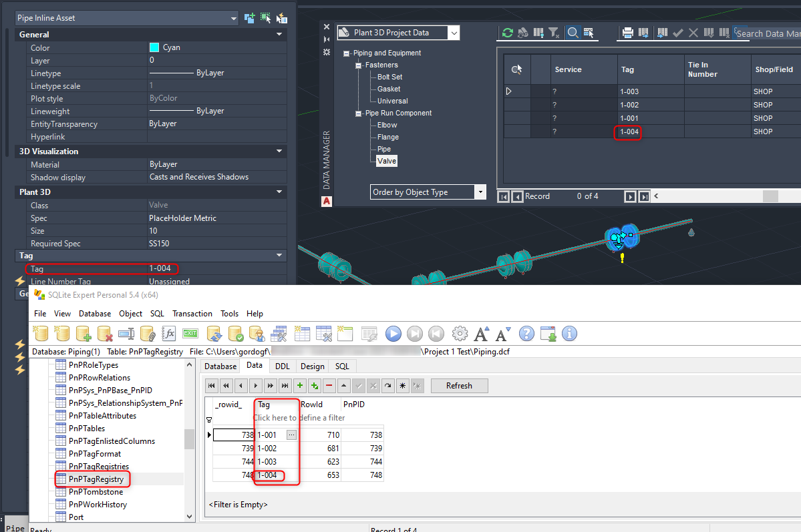Open the Plant 3D Project Data dropdown
This screenshot has height=532, width=801.
click(x=454, y=32)
